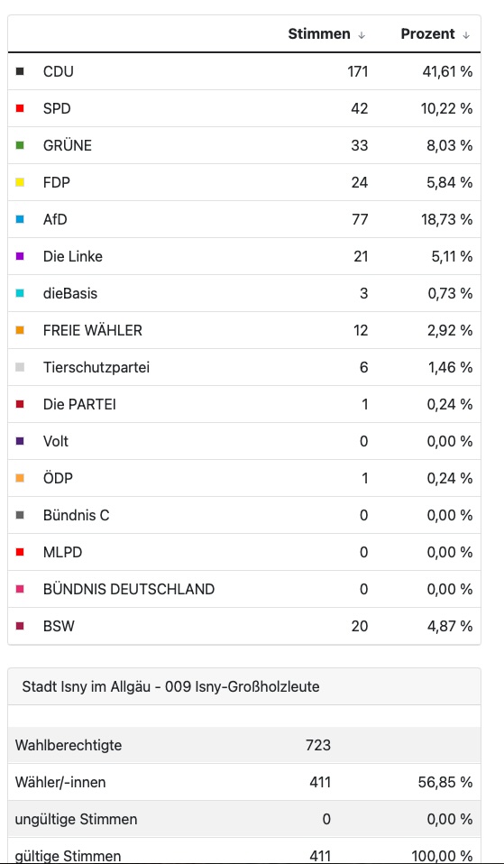This screenshot has height=864, width=504.
Task: Click the Wähler/-innen row
Action: [x=244, y=783]
